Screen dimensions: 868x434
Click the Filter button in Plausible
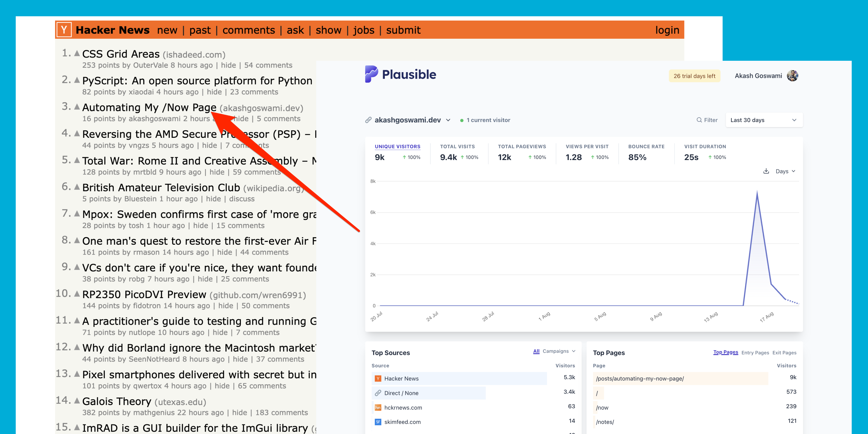[x=707, y=120]
